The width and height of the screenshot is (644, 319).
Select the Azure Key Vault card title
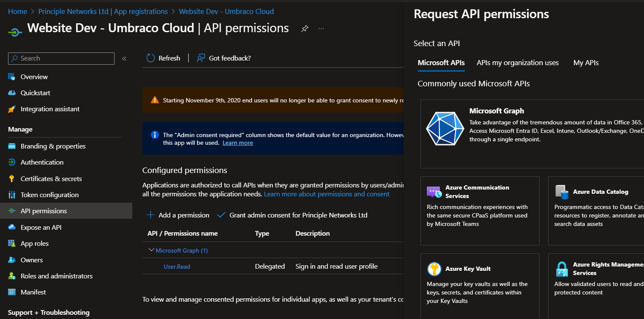pyautogui.click(x=468, y=269)
